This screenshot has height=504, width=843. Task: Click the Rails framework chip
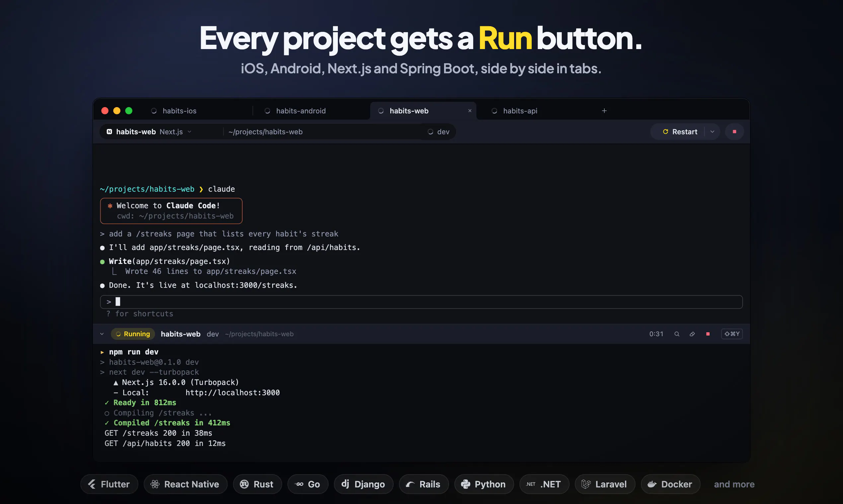(x=424, y=484)
